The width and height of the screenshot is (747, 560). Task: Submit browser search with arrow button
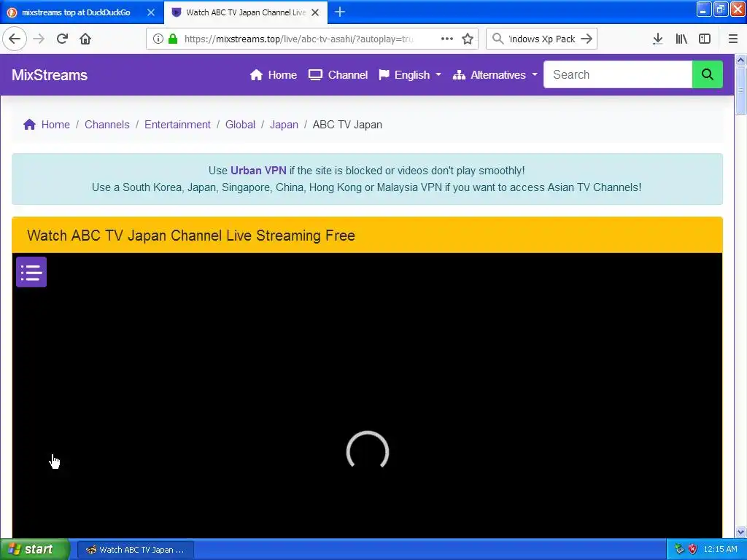[x=587, y=39]
